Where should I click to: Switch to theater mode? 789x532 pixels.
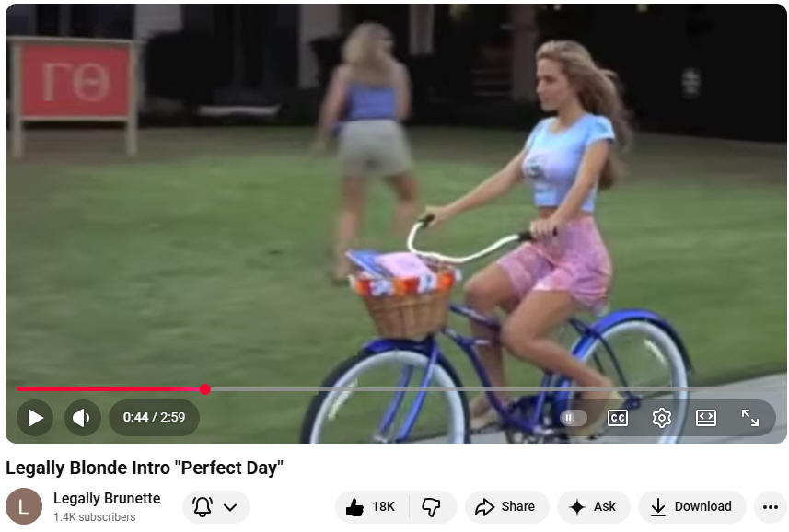(x=705, y=418)
